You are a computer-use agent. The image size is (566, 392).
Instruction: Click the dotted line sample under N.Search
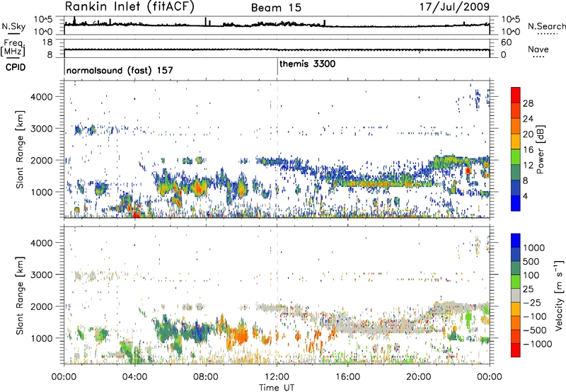pyautogui.click(x=547, y=34)
